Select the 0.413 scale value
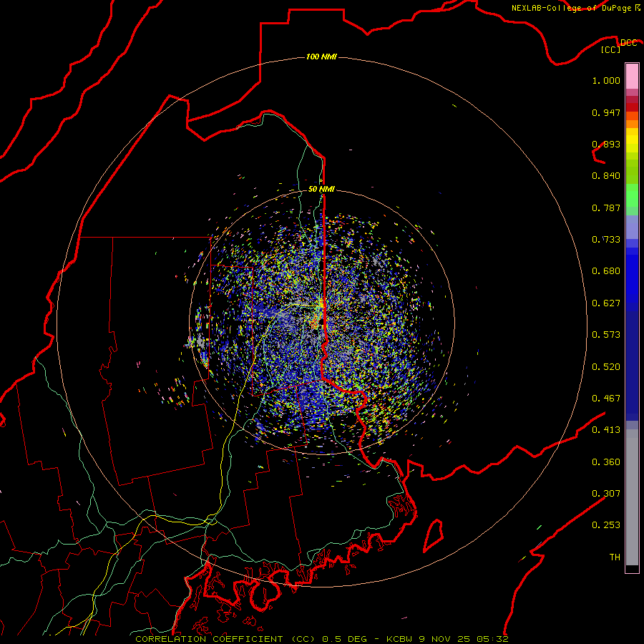This screenshot has width=644, height=644. point(606,430)
